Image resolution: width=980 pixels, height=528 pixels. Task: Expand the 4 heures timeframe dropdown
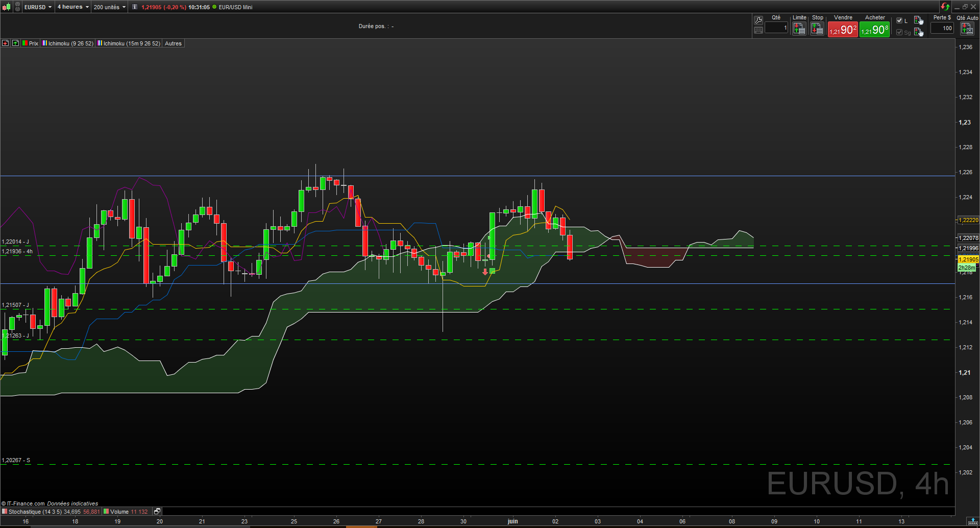[x=73, y=7]
